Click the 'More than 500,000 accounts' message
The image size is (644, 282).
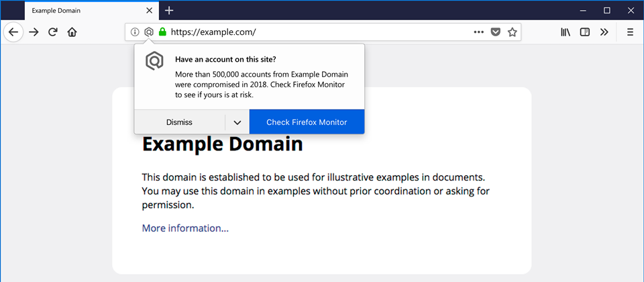pos(262,85)
